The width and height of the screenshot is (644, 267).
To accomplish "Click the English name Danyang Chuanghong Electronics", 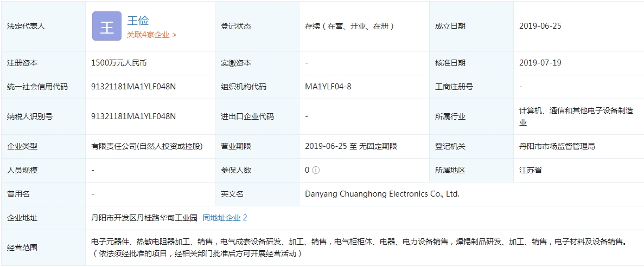I will click(382, 194).
